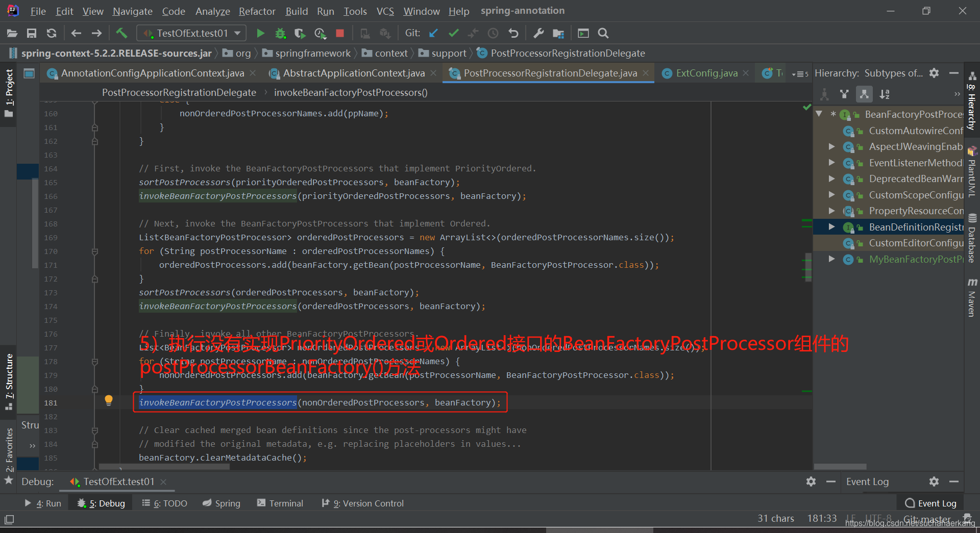The height and width of the screenshot is (533, 980).
Task: Close the PostProcessorRegistrationDelegate.java tab
Action: [x=646, y=73]
